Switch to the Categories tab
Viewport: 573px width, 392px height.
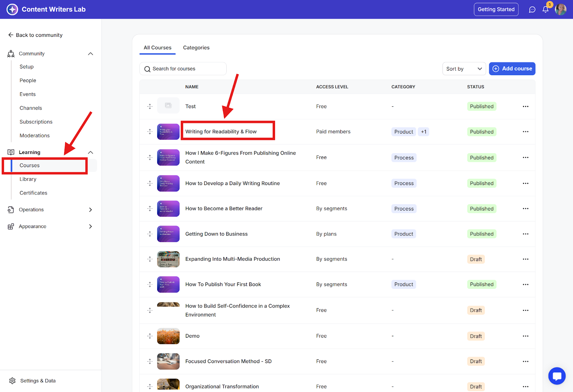196,48
